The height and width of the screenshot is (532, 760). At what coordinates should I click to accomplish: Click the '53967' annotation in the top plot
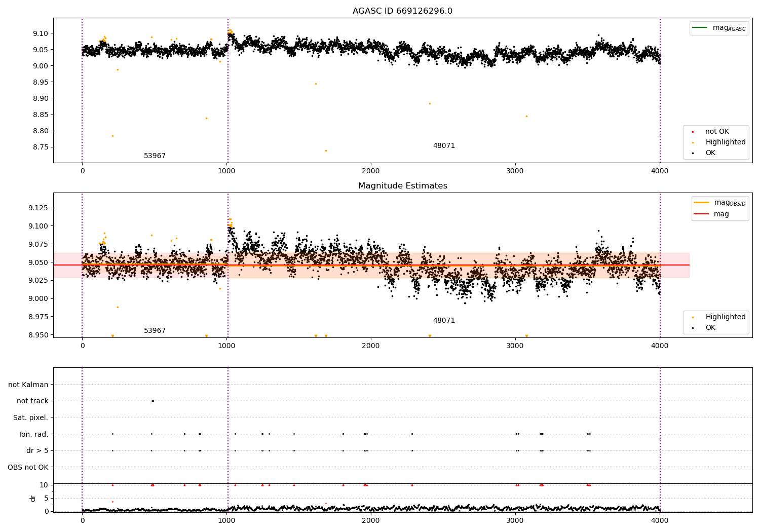click(x=155, y=156)
